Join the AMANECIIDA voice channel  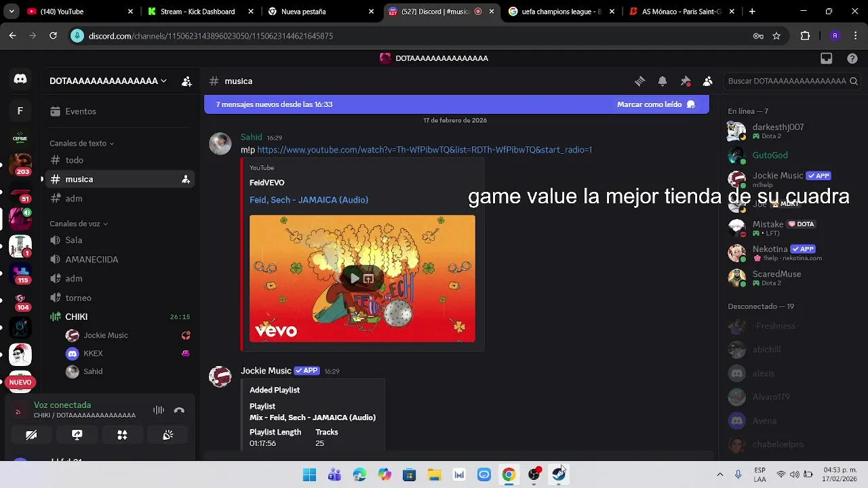119,260
